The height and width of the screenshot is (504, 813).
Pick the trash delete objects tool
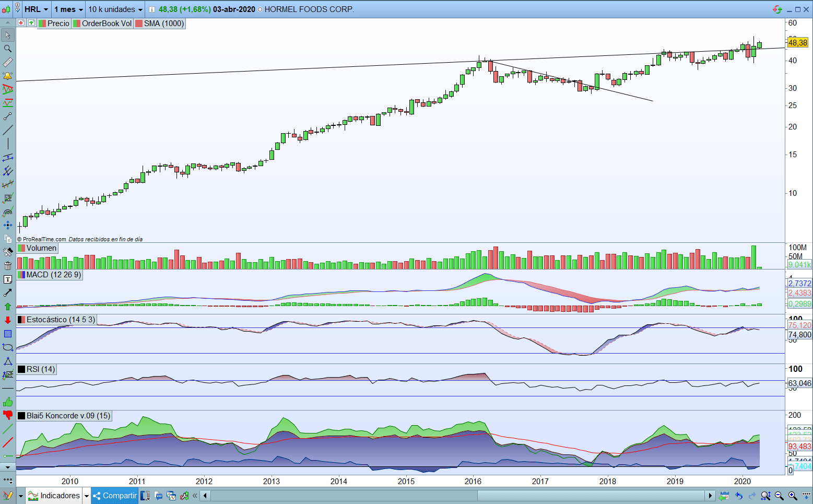(8, 266)
